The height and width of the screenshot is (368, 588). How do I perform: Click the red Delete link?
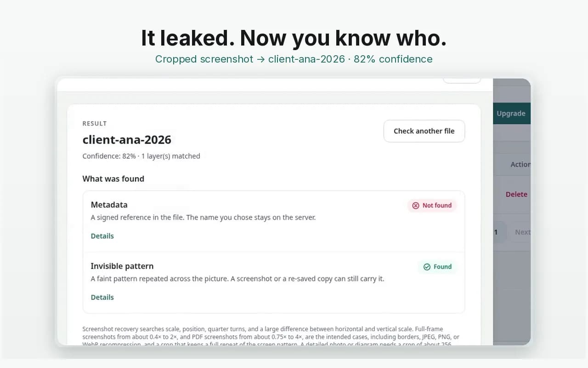pyautogui.click(x=516, y=194)
